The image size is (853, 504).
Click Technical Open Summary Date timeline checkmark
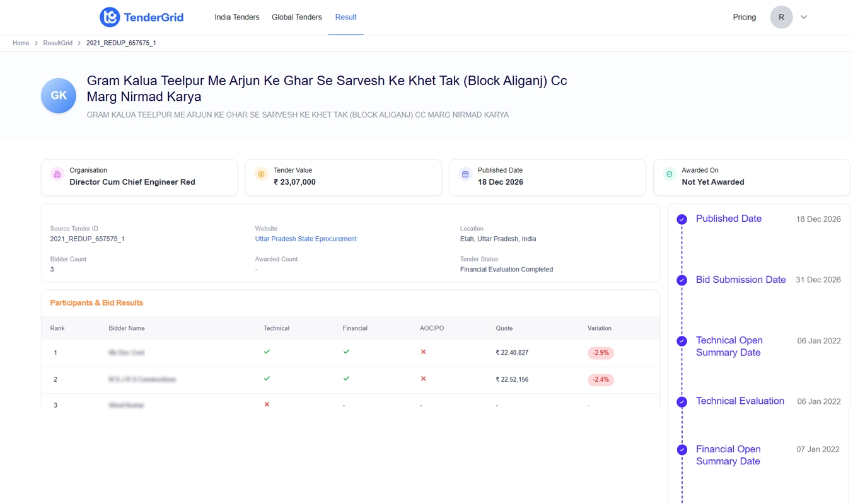pyautogui.click(x=682, y=341)
